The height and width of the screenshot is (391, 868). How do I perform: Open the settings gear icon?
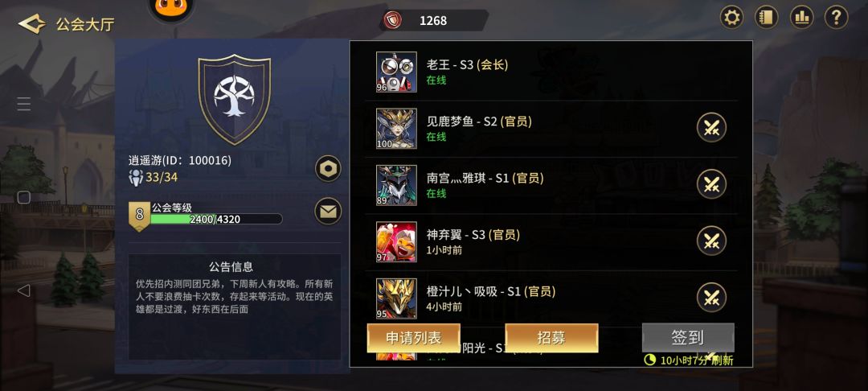[x=732, y=18]
